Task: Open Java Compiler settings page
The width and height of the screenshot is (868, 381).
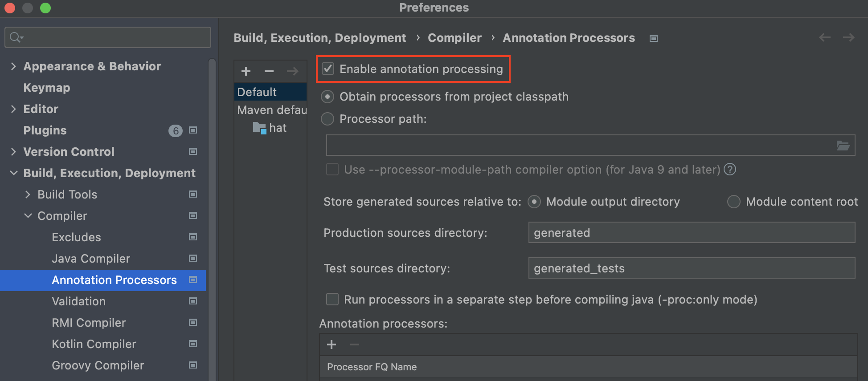Action: click(x=91, y=259)
